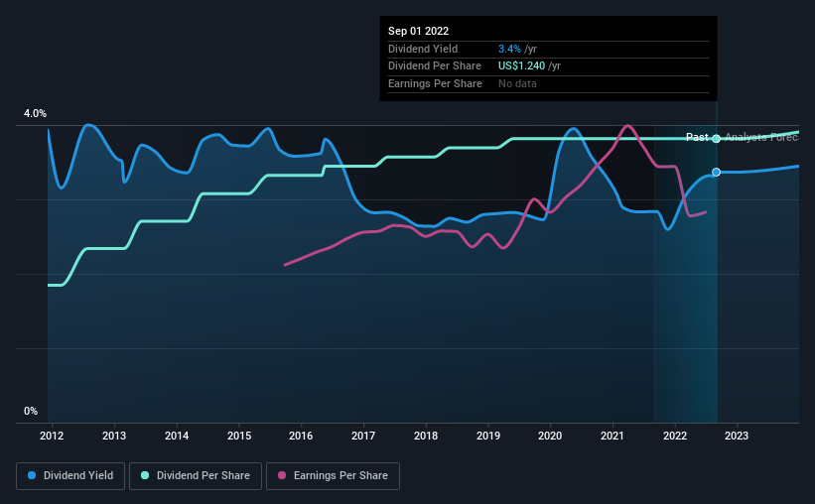The width and height of the screenshot is (815, 504).
Task: Pick the pink Earnings Per Share legend dot
Action: [x=282, y=476]
